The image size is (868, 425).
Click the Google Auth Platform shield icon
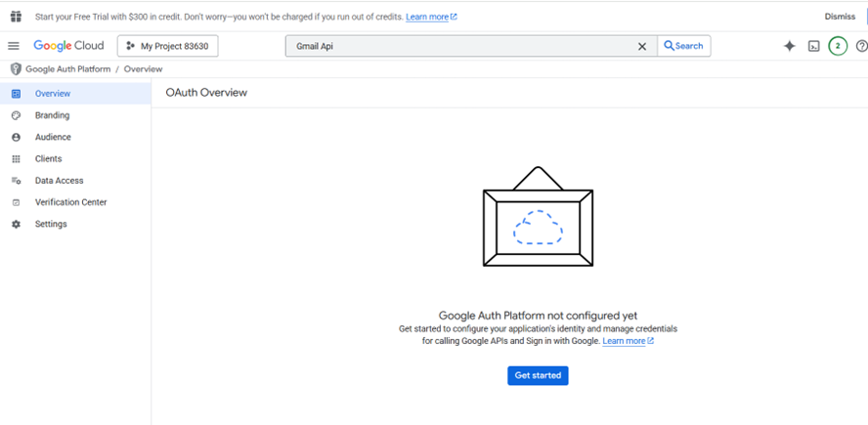coord(16,69)
